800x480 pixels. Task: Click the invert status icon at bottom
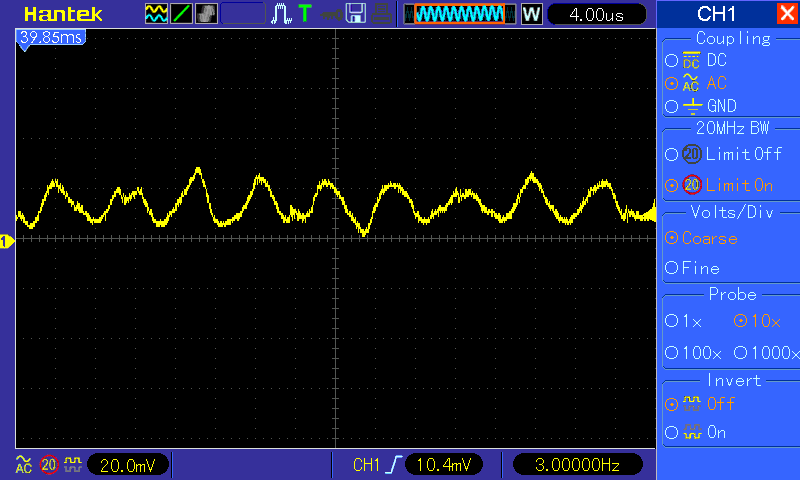72,464
